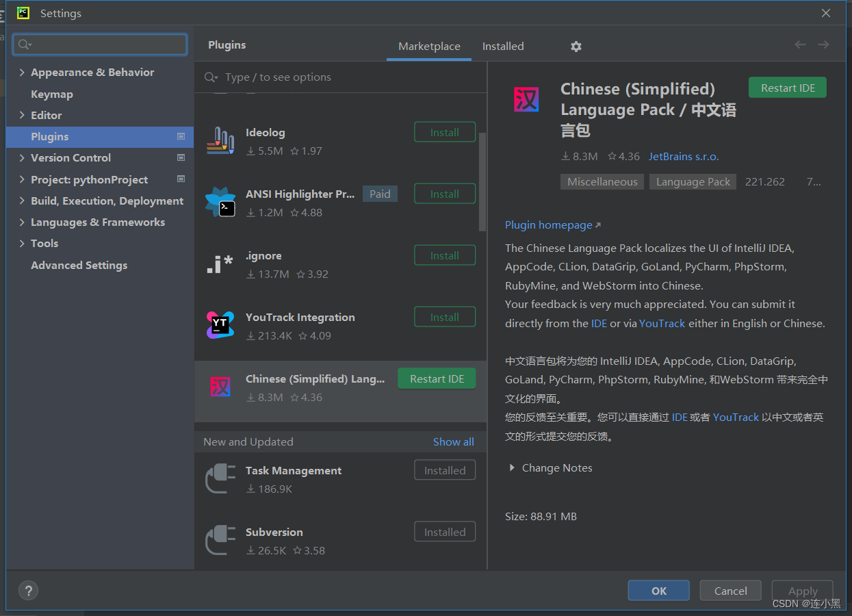
Task: Focus the plugin marketplace search field
Action: click(341, 77)
